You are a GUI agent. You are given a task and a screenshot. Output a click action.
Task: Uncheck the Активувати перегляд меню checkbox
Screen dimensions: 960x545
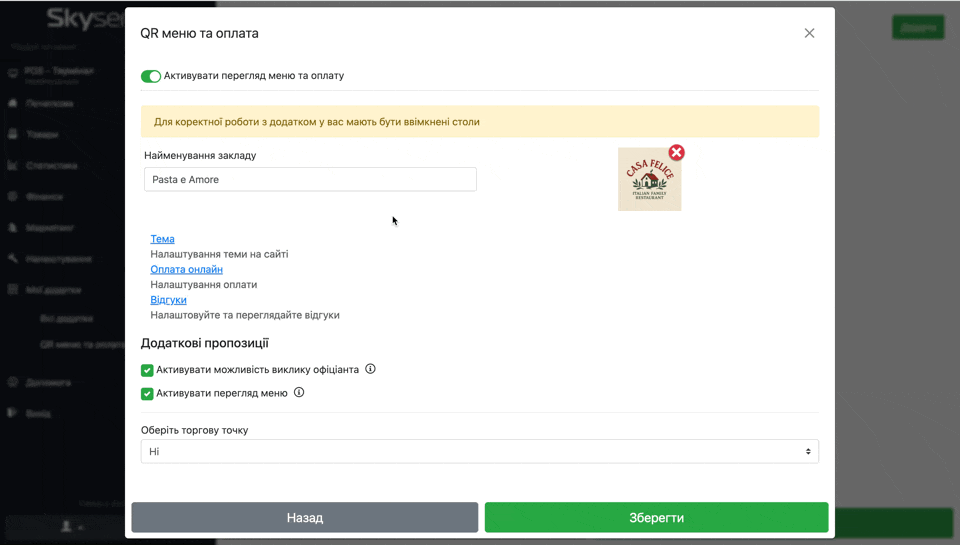[x=147, y=394]
